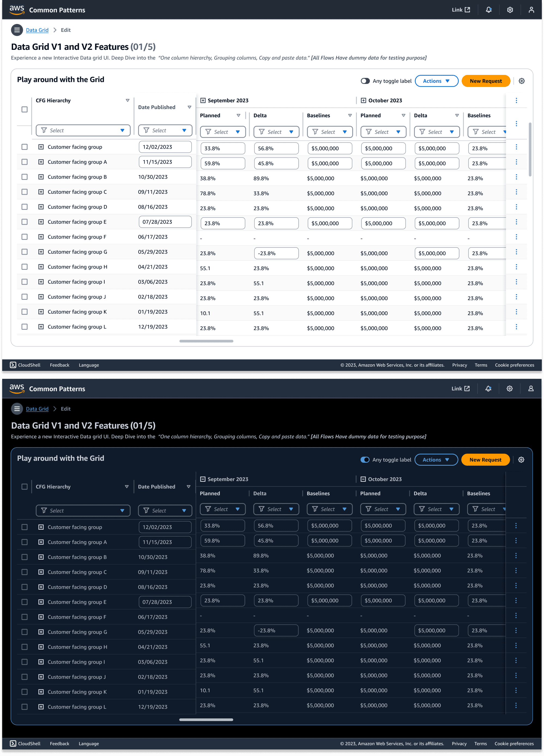Select all rows using the header checkbox
This screenshot has height=756, width=544.
pyautogui.click(x=24, y=109)
